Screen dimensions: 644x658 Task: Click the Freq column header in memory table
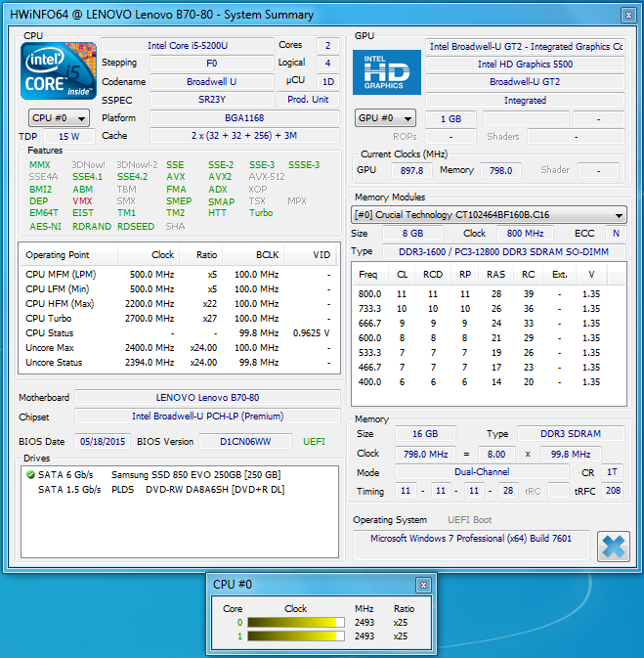[368, 275]
